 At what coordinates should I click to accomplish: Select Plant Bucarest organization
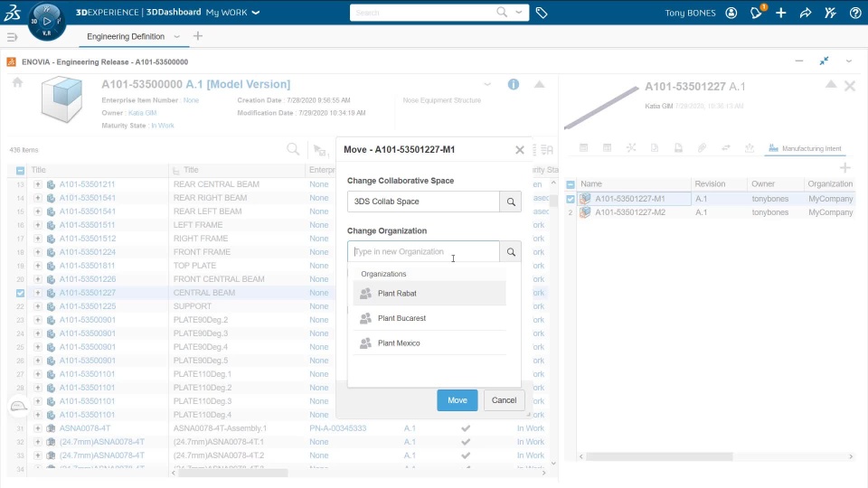(429, 318)
